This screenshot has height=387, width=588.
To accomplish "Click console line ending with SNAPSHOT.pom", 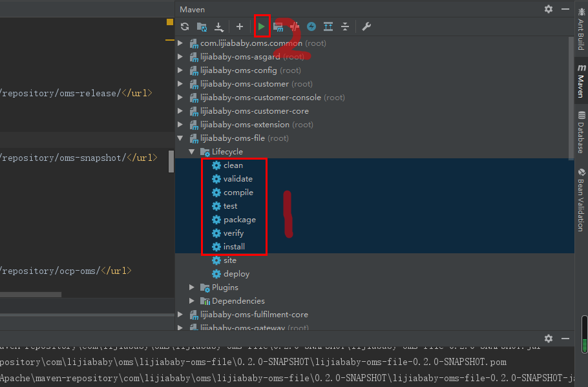I will (253, 362).
